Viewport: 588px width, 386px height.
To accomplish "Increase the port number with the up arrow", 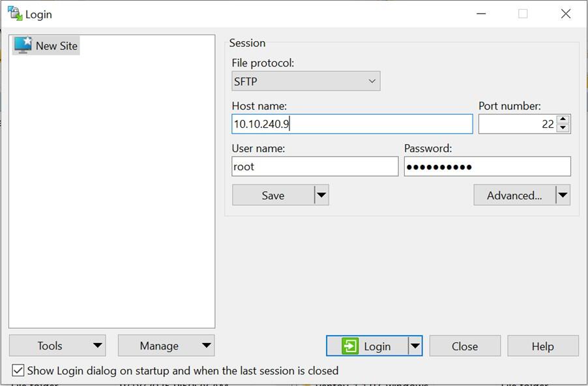I will [x=563, y=119].
